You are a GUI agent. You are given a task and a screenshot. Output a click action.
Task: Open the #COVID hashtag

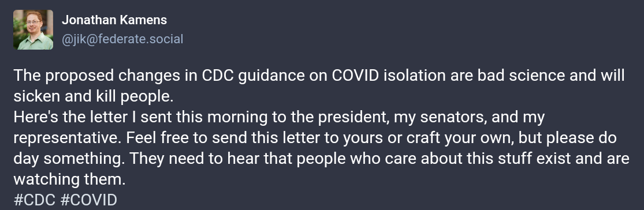pyautogui.click(x=89, y=200)
